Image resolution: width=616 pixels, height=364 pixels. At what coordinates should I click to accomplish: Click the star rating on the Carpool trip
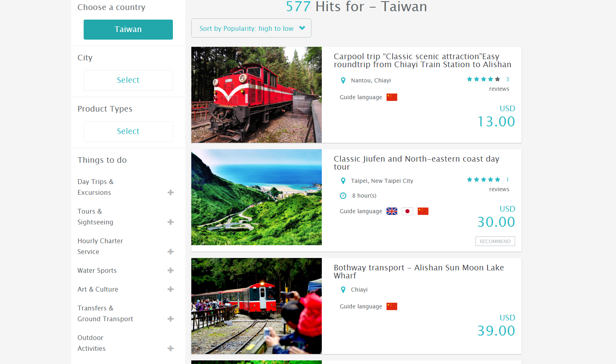click(483, 79)
